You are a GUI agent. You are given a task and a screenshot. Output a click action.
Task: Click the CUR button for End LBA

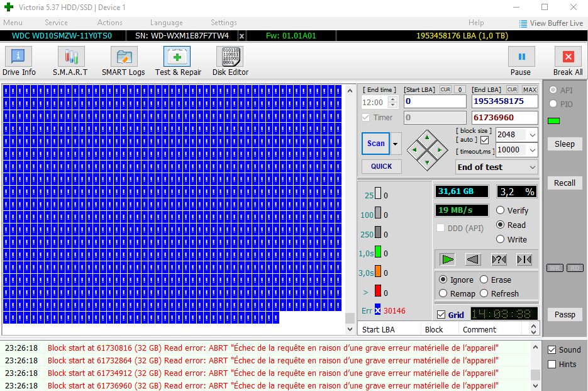click(513, 89)
